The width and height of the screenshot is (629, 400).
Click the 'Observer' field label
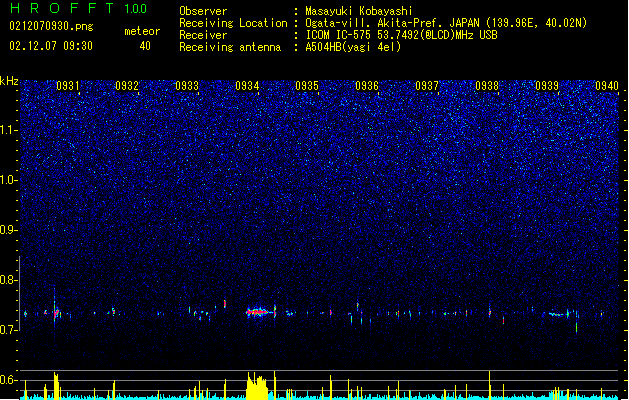pyautogui.click(x=203, y=11)
